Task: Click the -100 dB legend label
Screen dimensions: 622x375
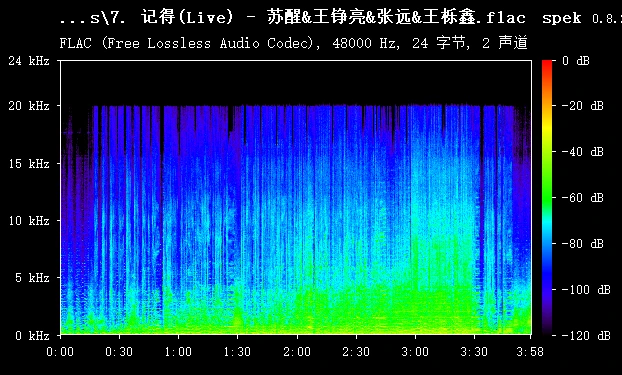Action: (x=586, y=290)
